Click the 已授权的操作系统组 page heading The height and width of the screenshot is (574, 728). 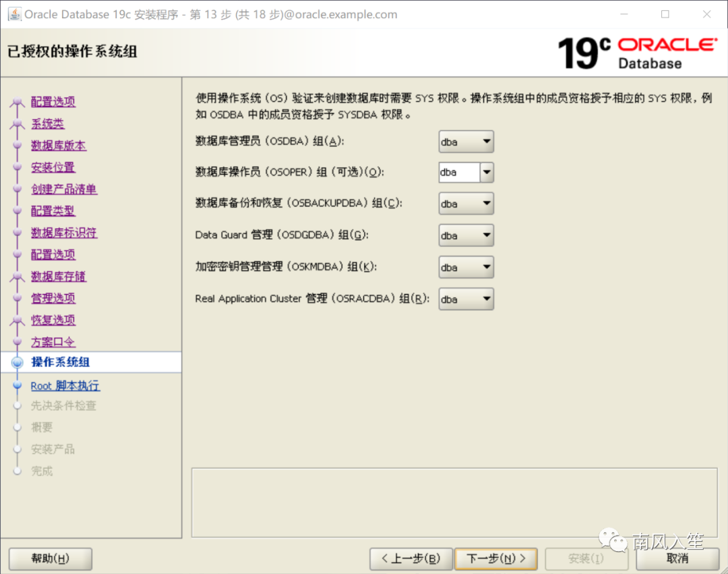click(72, 51)
